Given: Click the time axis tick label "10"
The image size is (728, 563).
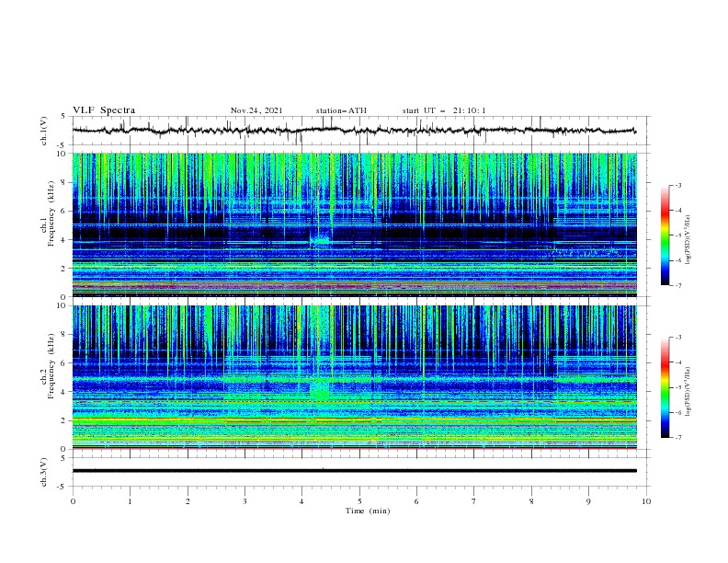Looking at the screenshot, I should point(646,501).
